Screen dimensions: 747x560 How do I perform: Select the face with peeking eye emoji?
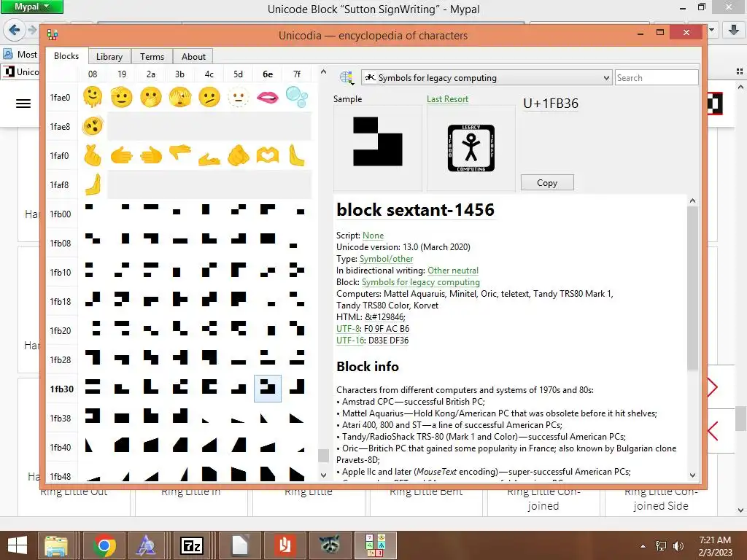click(180, 97)
